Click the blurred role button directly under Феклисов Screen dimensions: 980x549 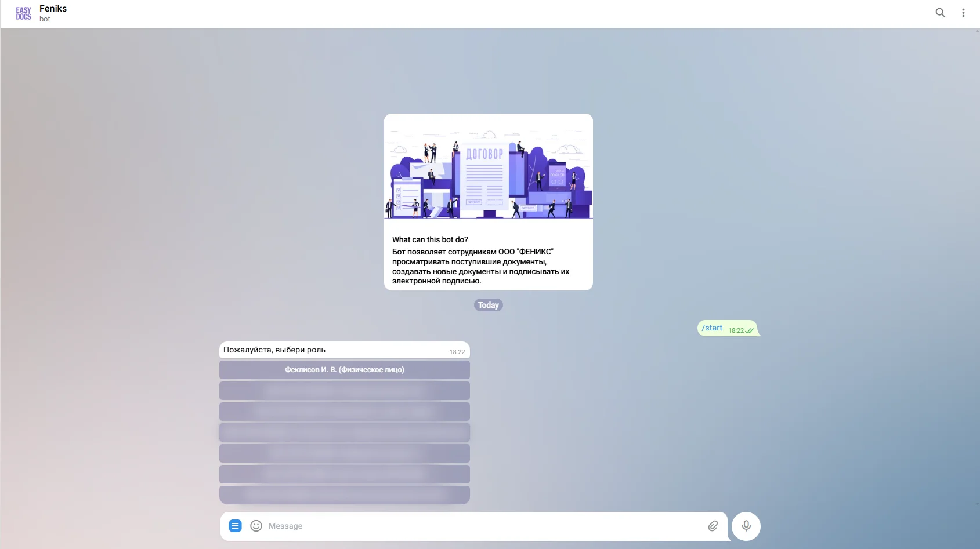(344, 391)
